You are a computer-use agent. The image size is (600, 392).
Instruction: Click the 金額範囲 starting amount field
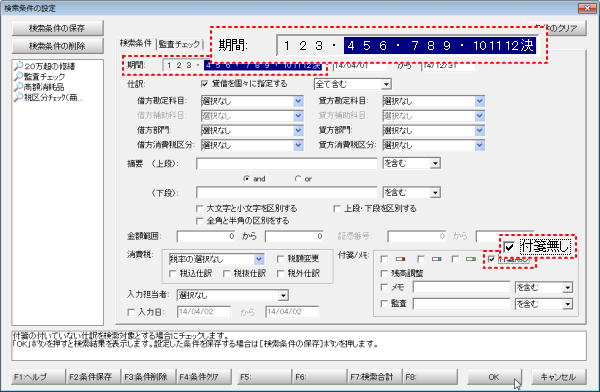click(207, 237)
